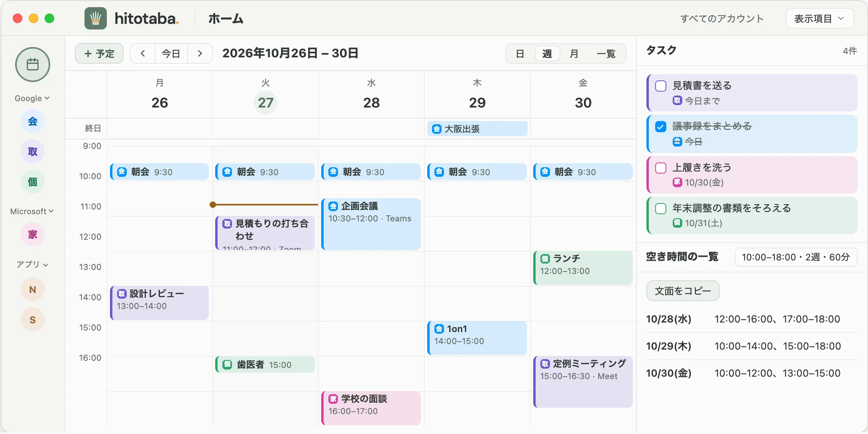Screen dimensions: 868x434
Task: Open the ランチ event on Friday
Action: (x=583, y=268)
